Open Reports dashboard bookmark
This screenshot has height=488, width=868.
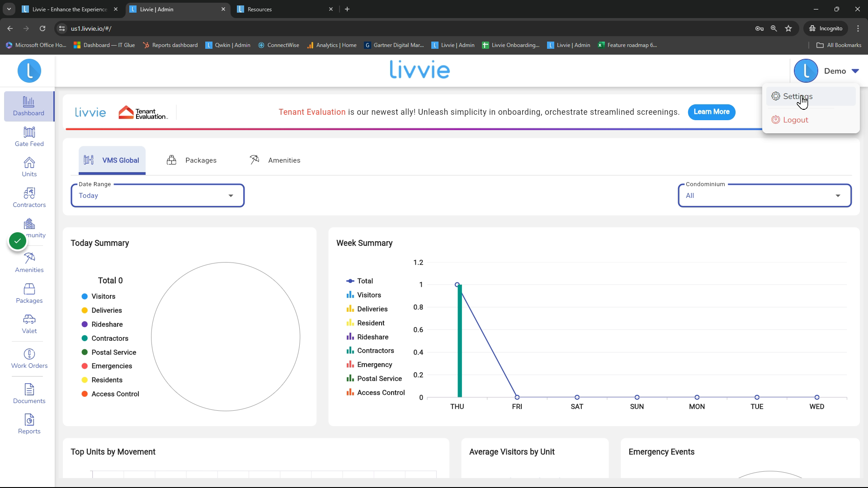(x=170, y=45)
